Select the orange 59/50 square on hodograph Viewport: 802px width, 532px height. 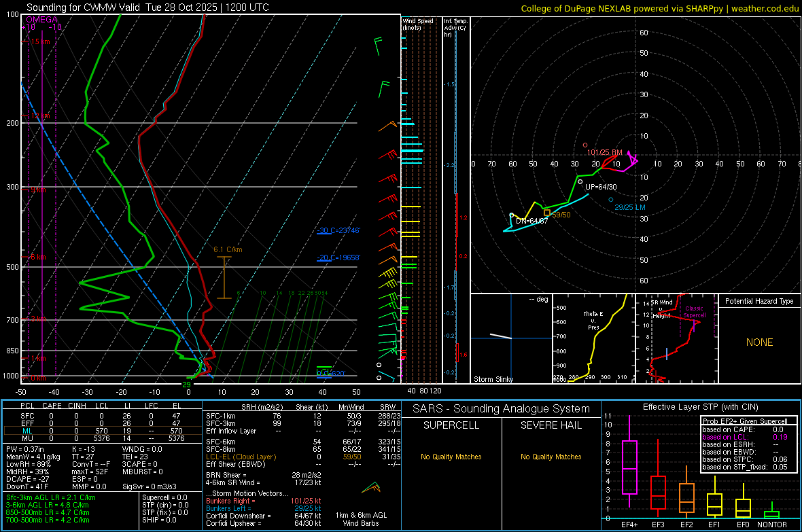pyautogui.click(x=546, y=213)
